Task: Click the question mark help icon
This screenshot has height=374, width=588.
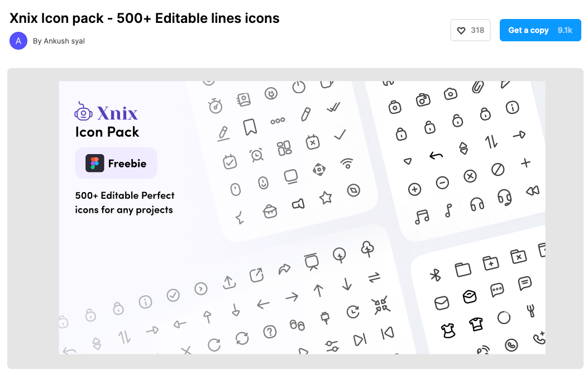Action: [270, 332]
